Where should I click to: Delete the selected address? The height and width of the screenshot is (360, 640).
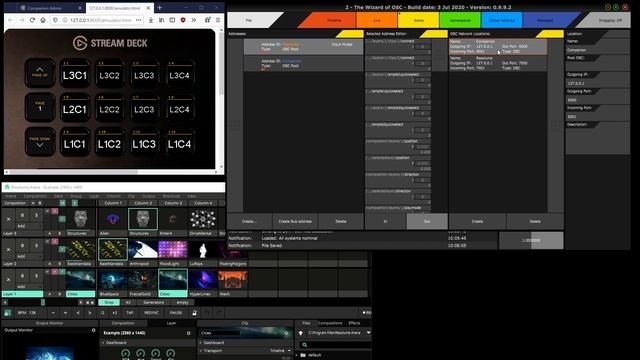(x=341, y=221)
